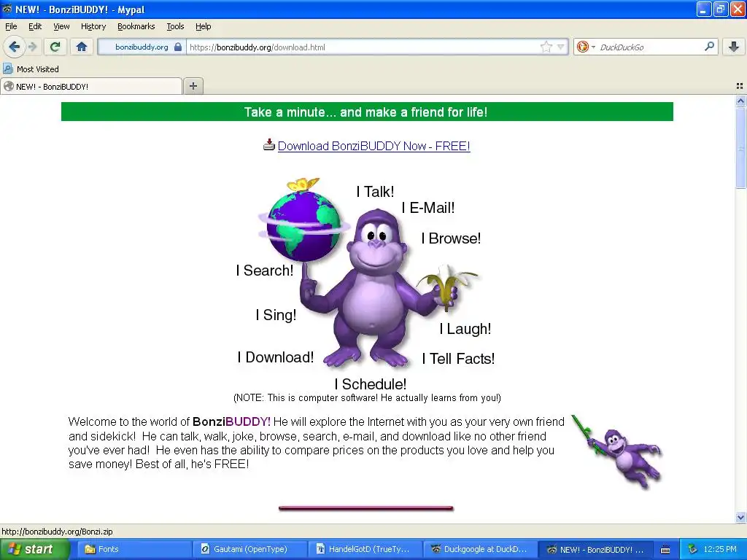Open a new tab with the plus button
Screen dimensions: 747x560
193,86
